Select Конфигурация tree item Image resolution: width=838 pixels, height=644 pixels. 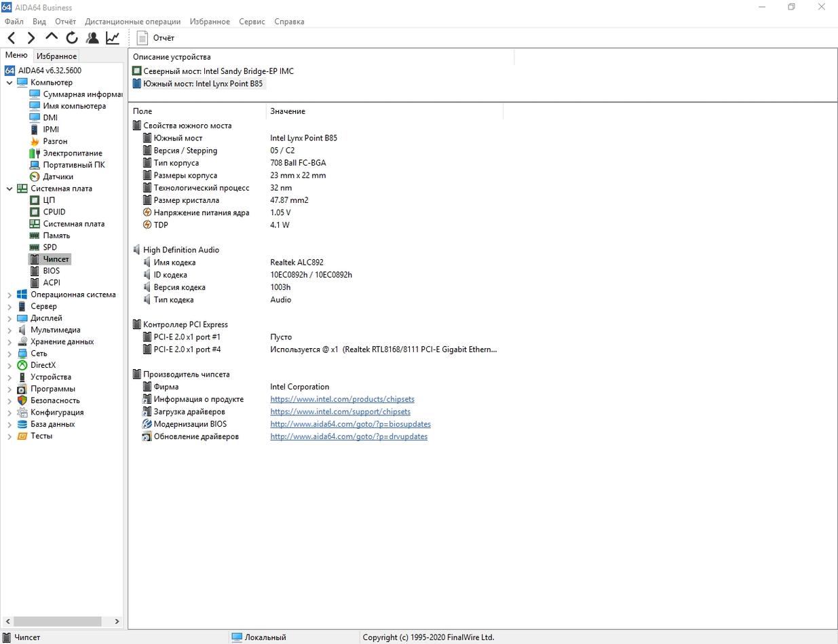[57, 413]
